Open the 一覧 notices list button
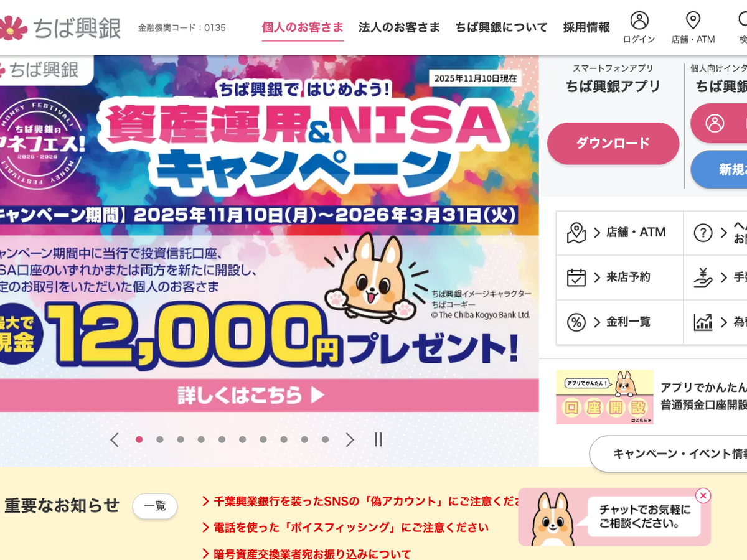Image resolution: width=747 pixels, height=560 pixels. (155, 506)
